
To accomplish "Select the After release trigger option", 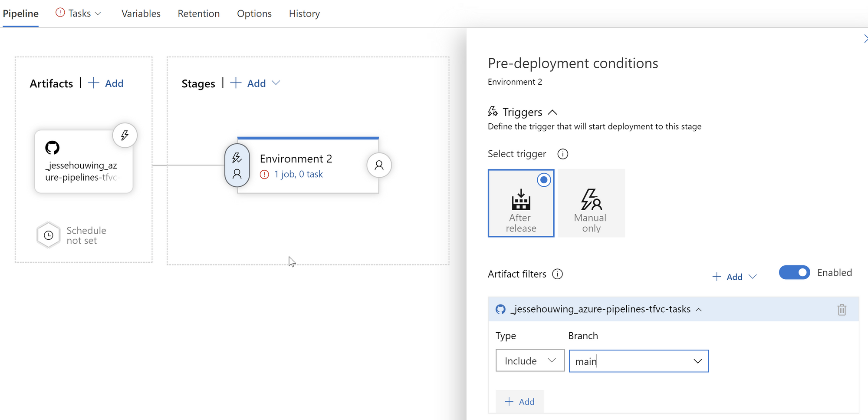I will [x=521, y=203].
